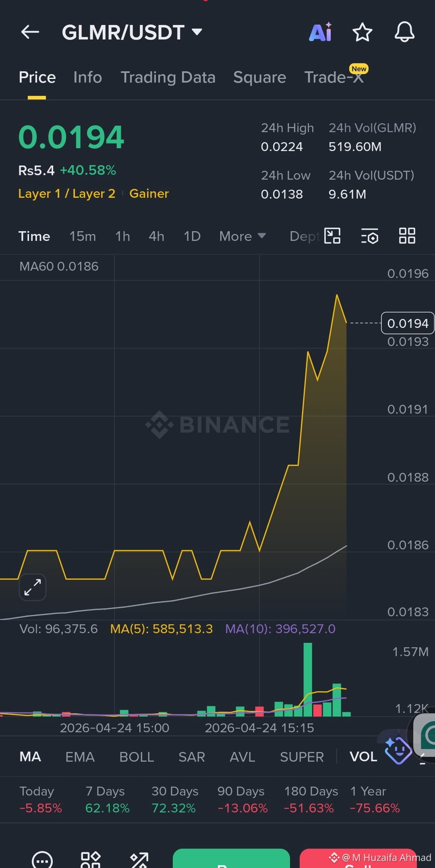Image resolution: width=435 pixels, height=868 pixels.
Task: Go back with the left arrow
Action: (x=30, y=32)
